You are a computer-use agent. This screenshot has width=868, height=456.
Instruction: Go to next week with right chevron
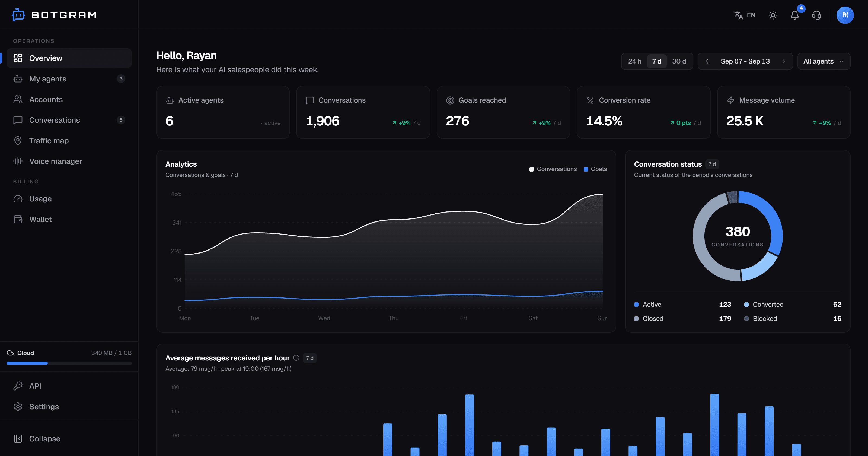click(784, 61)
